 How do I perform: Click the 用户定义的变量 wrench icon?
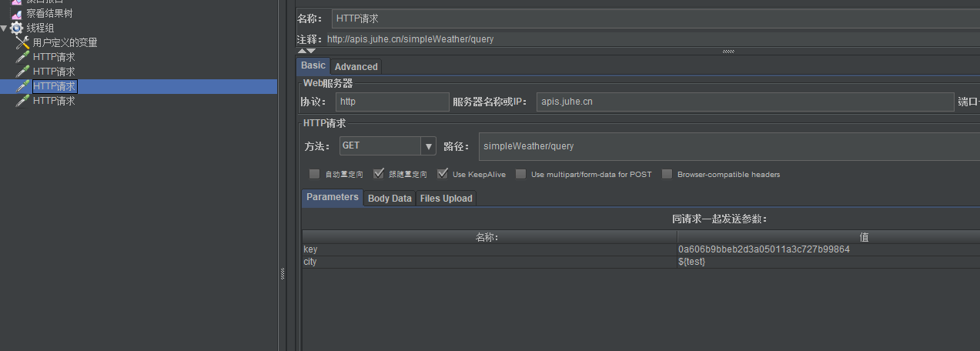coord(23,43)
